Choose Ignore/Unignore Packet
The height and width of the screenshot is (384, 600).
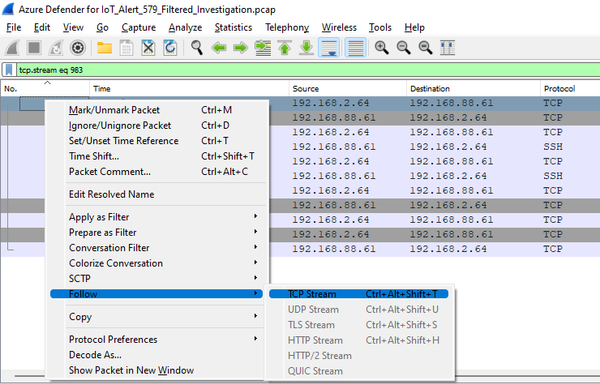point(157,125)
